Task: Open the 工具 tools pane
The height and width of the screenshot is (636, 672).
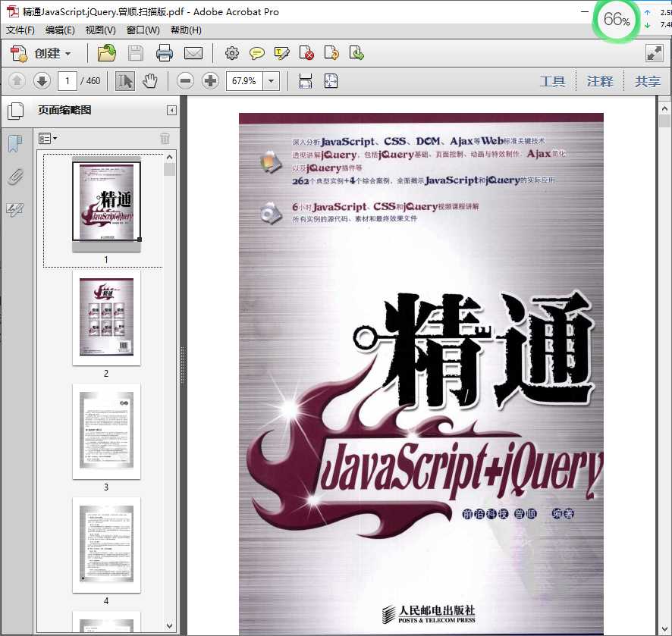Action: point(552,81)
